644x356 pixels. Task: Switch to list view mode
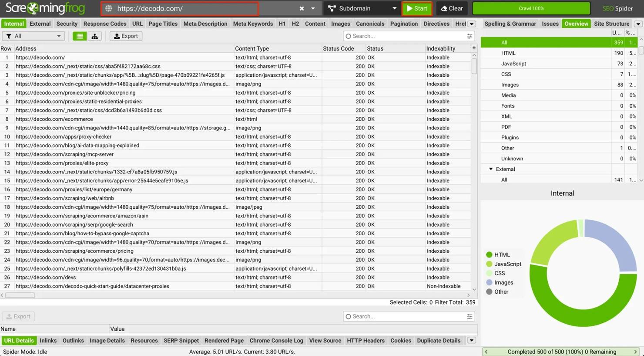(80, 36)
